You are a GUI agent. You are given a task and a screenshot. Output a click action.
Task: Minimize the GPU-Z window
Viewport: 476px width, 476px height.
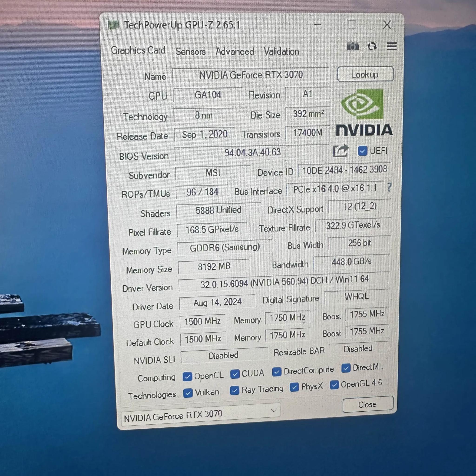click(x=317, y=25)
